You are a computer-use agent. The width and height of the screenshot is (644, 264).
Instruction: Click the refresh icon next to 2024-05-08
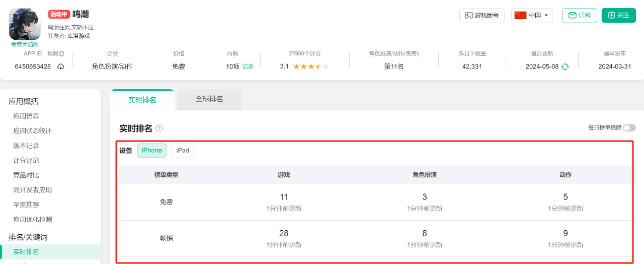pyautogui.click(x=565, y=67)
